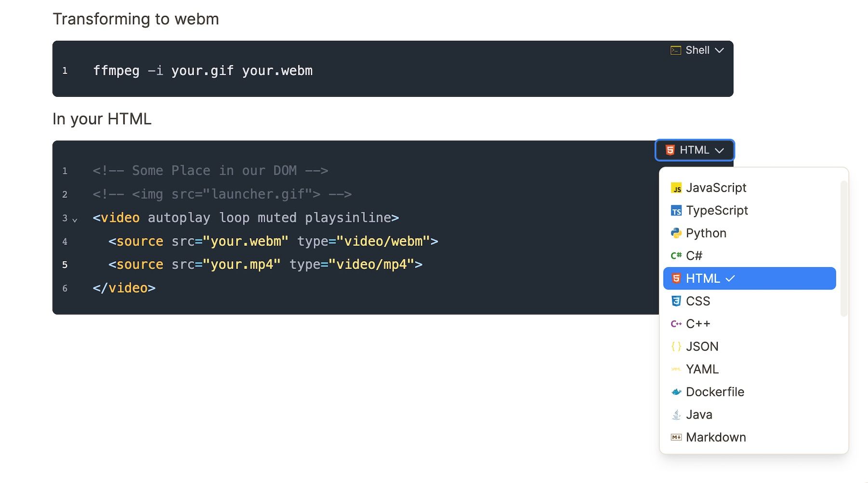Click into the ffmpeg command line
This screenshot has width=868, height=483.
pos(202,71)
